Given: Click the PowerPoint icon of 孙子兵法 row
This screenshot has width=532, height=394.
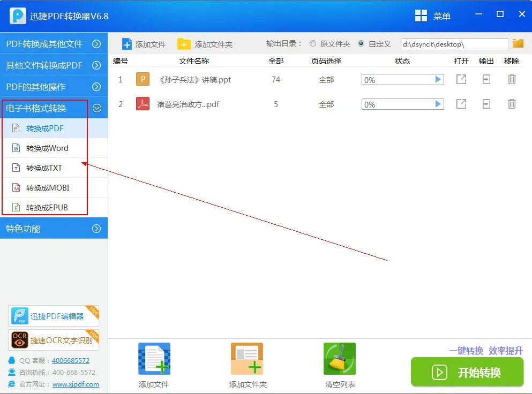Looking at the screenshot, I should coord(143,79).
